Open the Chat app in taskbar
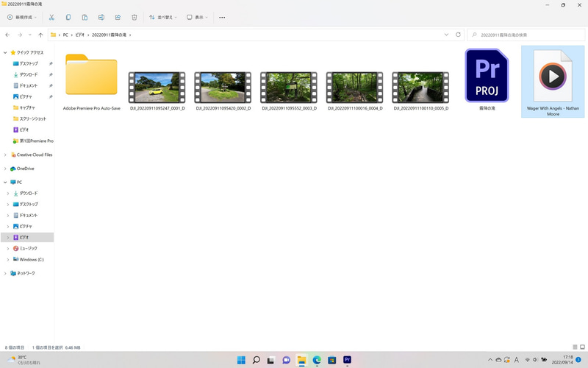This screenshot has width=588, height=368. pos(287,360)
